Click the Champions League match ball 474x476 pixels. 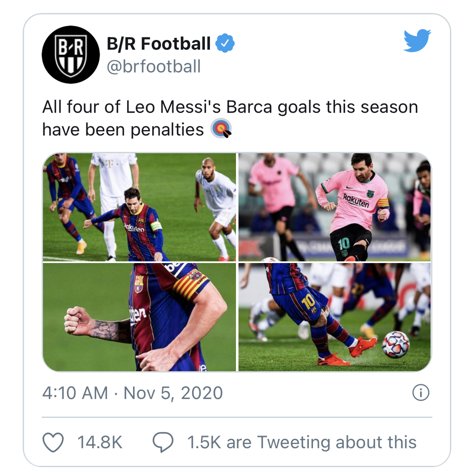point(395,344)
